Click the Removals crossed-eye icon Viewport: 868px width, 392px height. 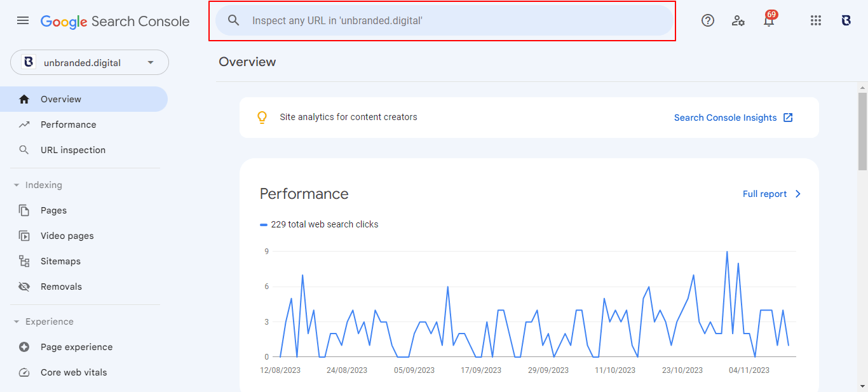click(24, 287)
